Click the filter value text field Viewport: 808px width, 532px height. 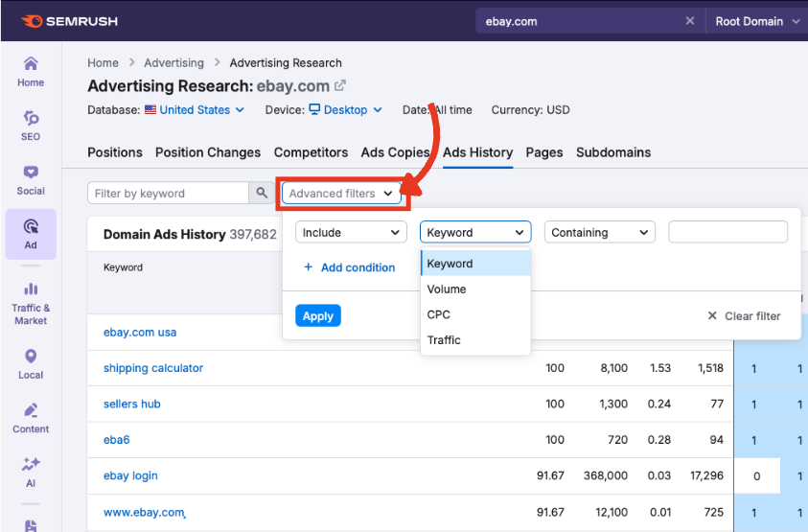[x=727, y=232]
